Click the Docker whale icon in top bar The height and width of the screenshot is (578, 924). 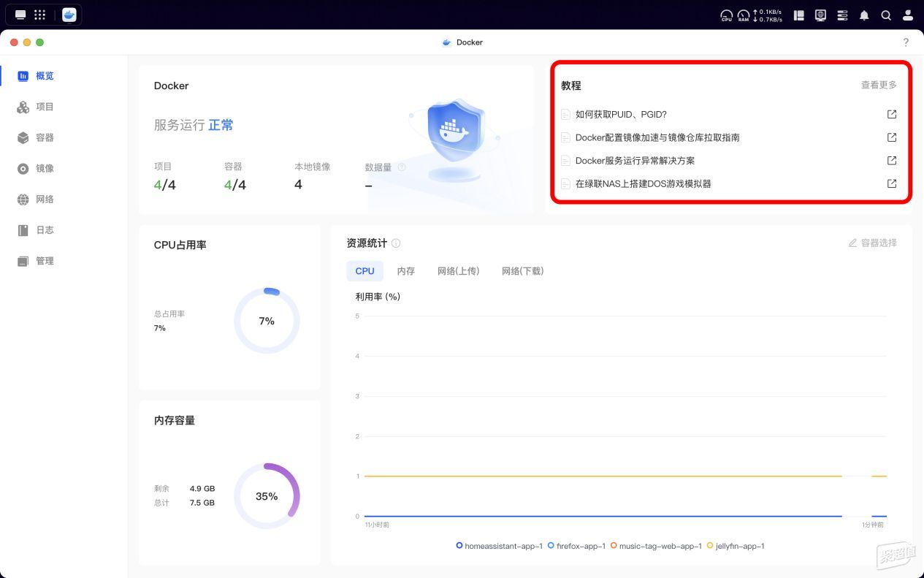pos(69,15)
